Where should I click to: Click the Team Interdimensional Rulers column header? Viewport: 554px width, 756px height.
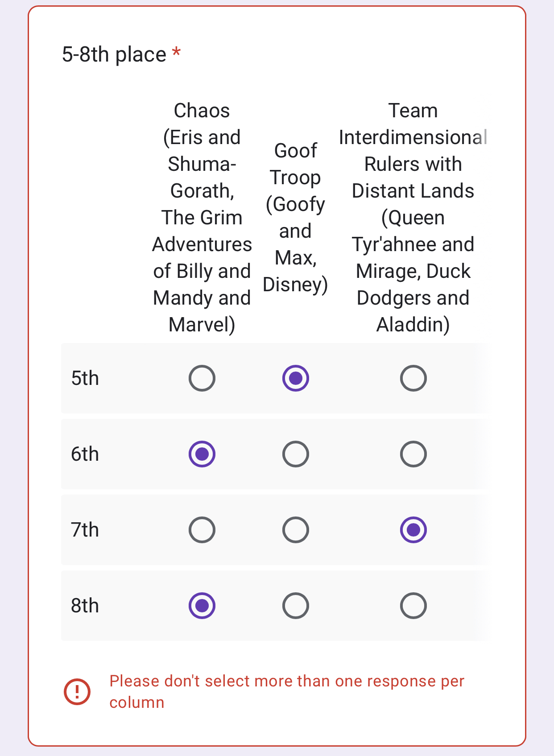coord(413,218)
